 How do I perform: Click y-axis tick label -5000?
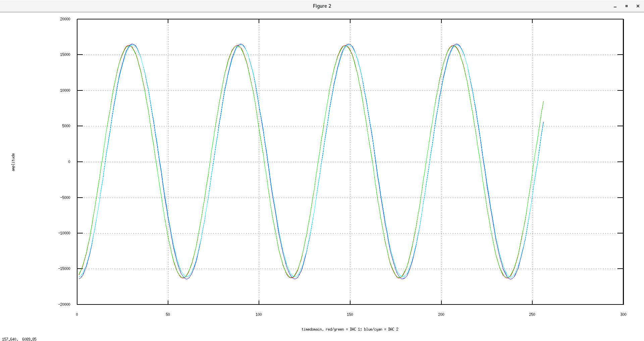coord(65,198)
